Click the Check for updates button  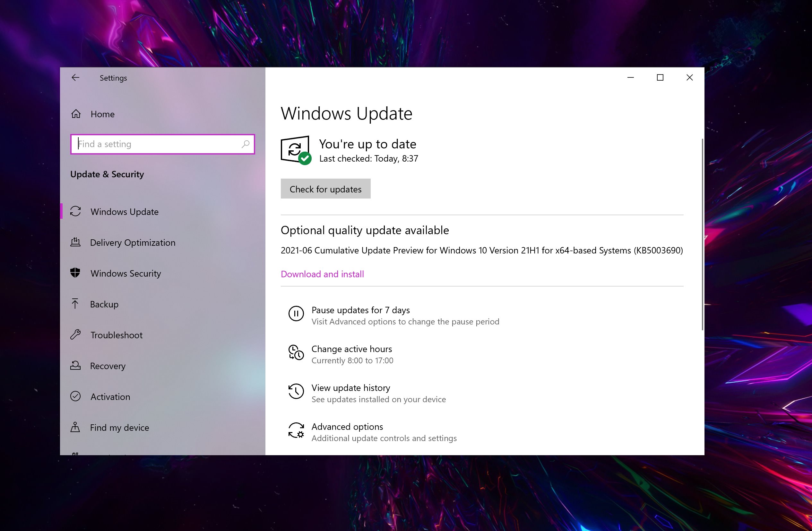[325, 189]
